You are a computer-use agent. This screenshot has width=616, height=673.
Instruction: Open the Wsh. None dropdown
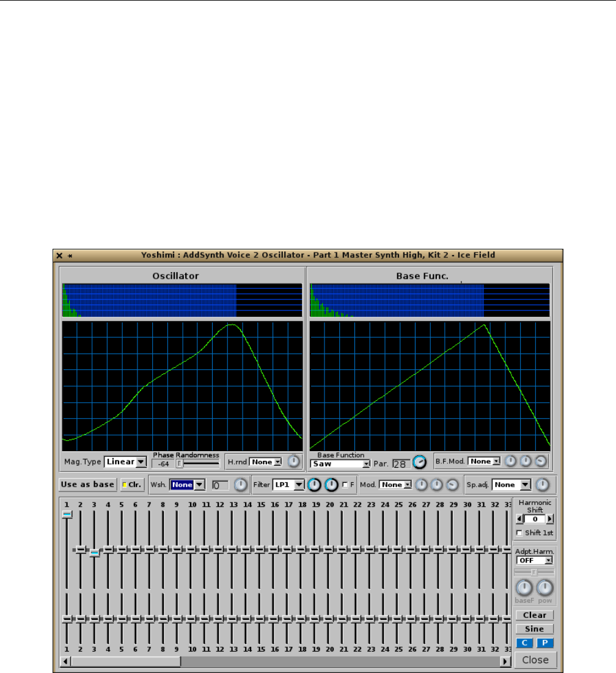point(188,485)
